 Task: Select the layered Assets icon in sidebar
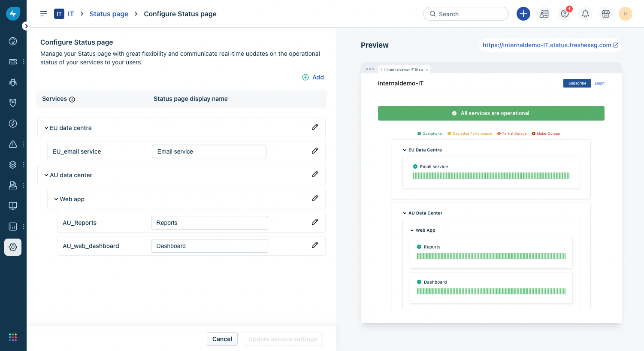[x=12, y=164]
